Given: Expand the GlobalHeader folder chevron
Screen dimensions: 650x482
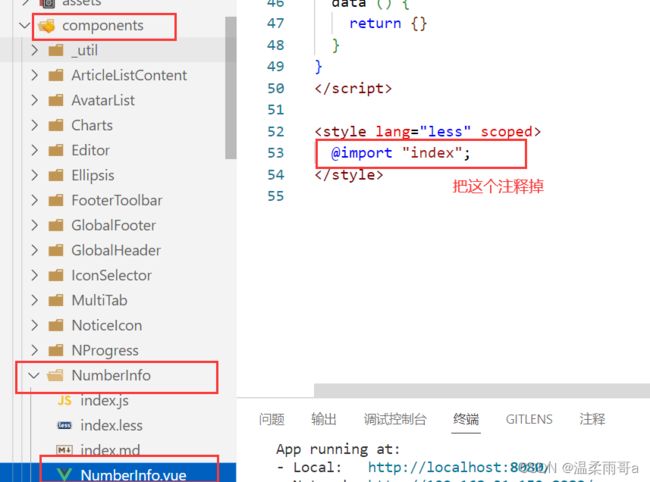Looking at the screenshot, I should pyautogui.click(x=35, y=250).
